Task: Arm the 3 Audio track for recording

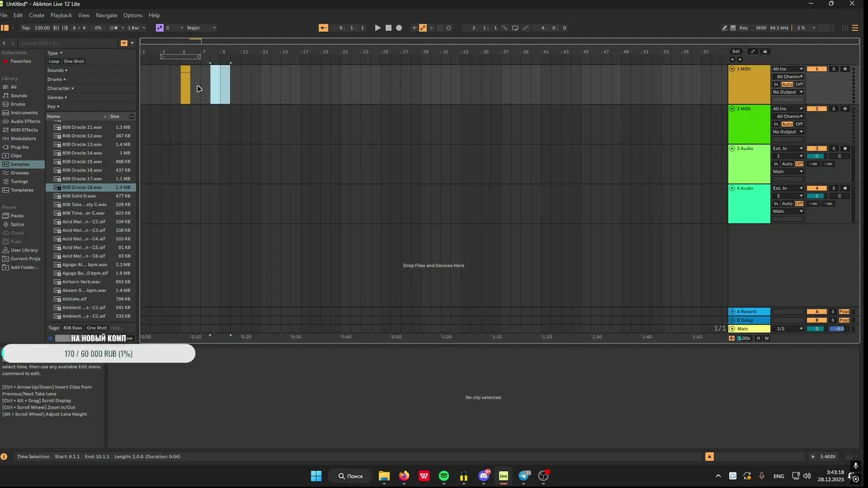Action: click(x=845, y=148)
